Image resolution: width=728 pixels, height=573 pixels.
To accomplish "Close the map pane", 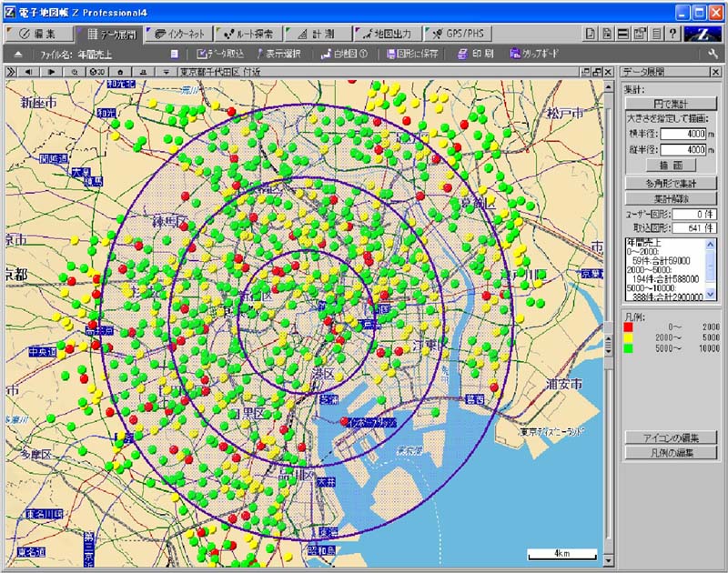I will (608, 72).
